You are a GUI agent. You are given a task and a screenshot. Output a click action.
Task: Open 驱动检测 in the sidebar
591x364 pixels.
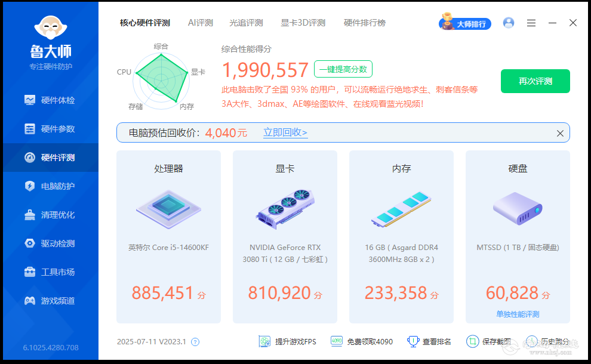click(x=51, y=243)
